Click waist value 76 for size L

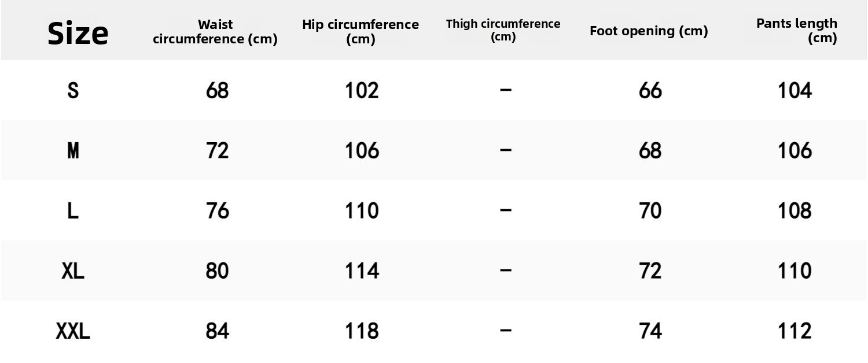click(x=218, y=211)
